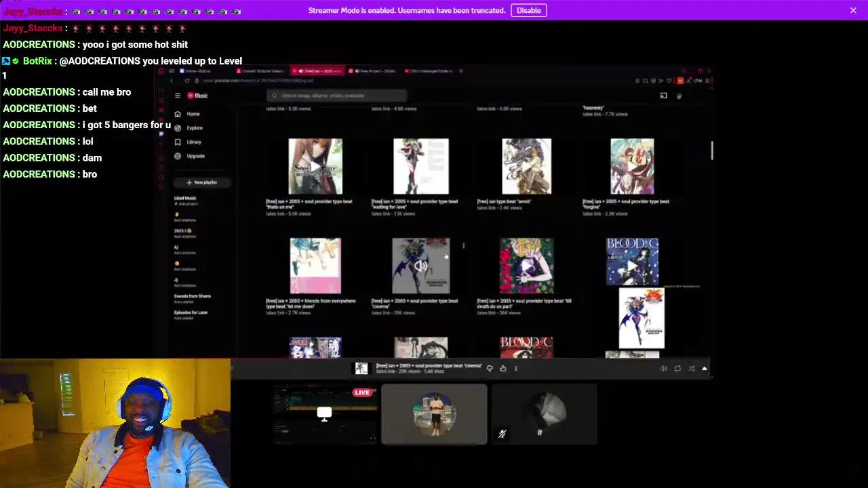Screen dimensions: 868x488
Task: Select the muted participant video tile
Action: pyautogui.click(x=545, y=414)
